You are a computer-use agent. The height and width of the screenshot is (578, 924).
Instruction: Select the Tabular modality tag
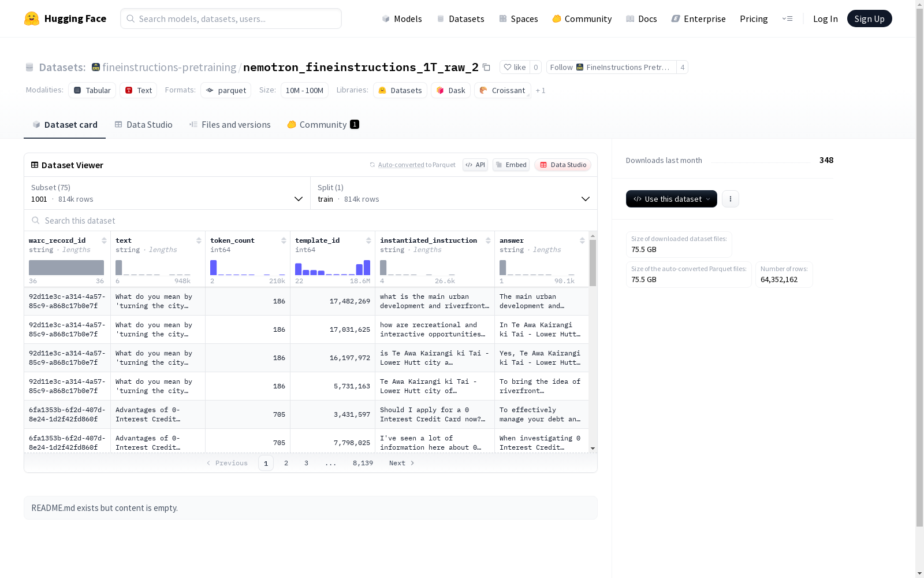[x=92, y=90]
